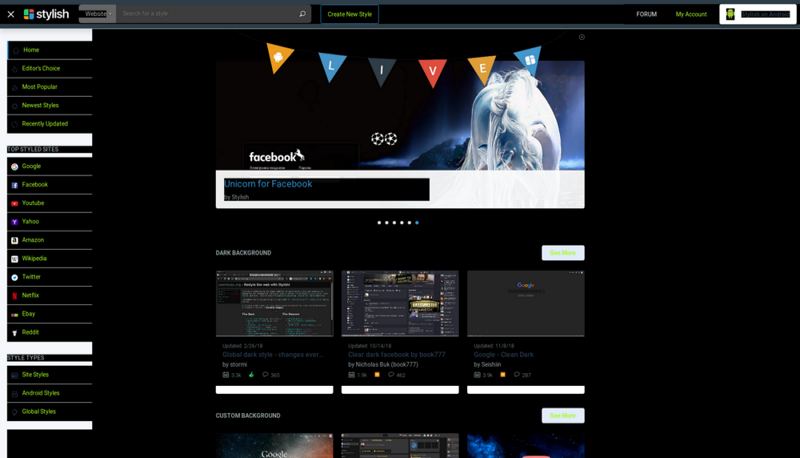The image size is (800, 458).
Task: Click the comments icon showing 287
Action: click(x=517, y=375)
